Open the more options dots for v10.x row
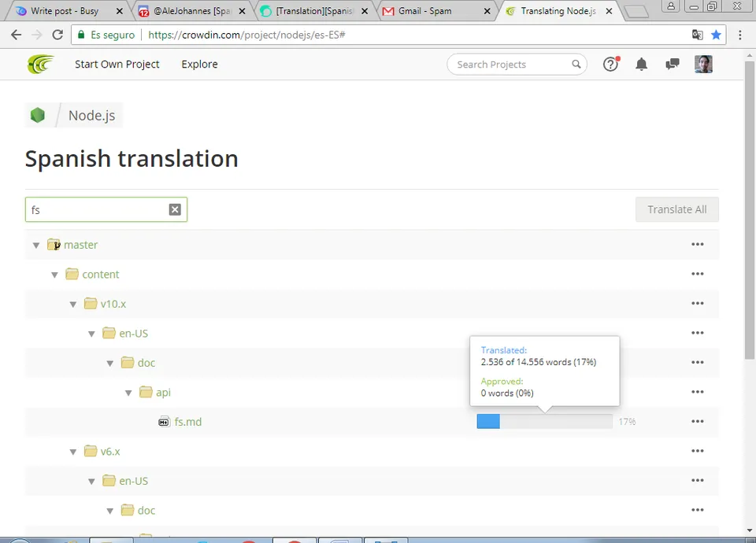The width and height of the screenshot is (756, 543). (x=697, y=303)
